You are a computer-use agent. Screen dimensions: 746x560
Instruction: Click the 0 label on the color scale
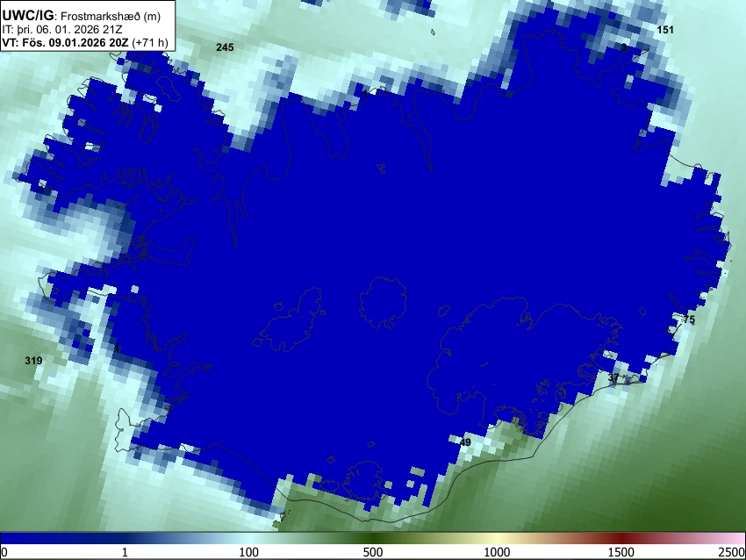point(4,552)
